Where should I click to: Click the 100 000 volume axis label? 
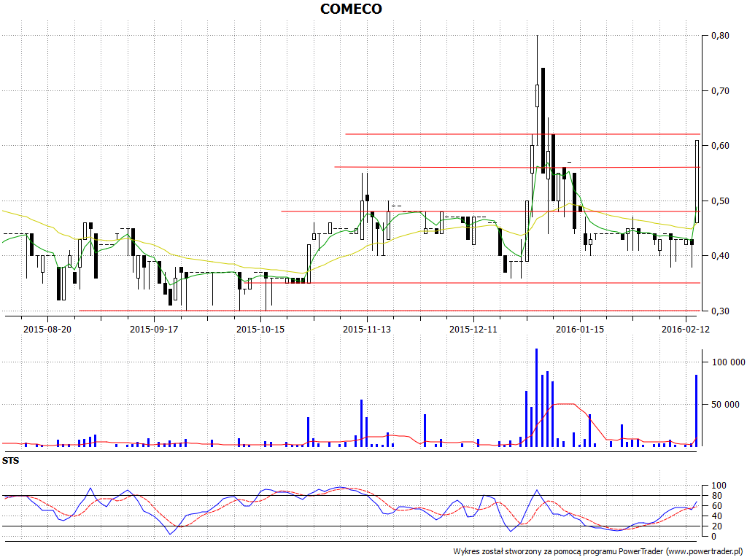(727, 362)
